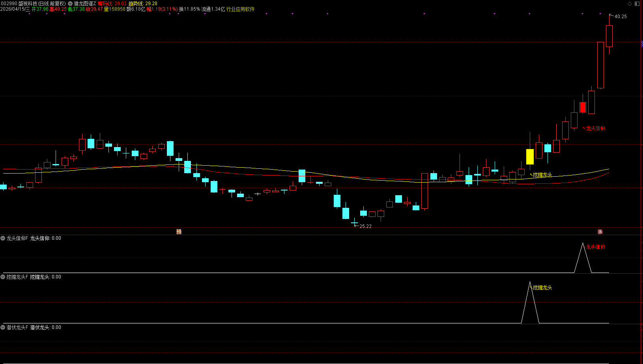The height and width of the screenshot is (364, 643).
Task: Click the 潜伏龙头: 0.00 readout
Action: coord(46,327)
